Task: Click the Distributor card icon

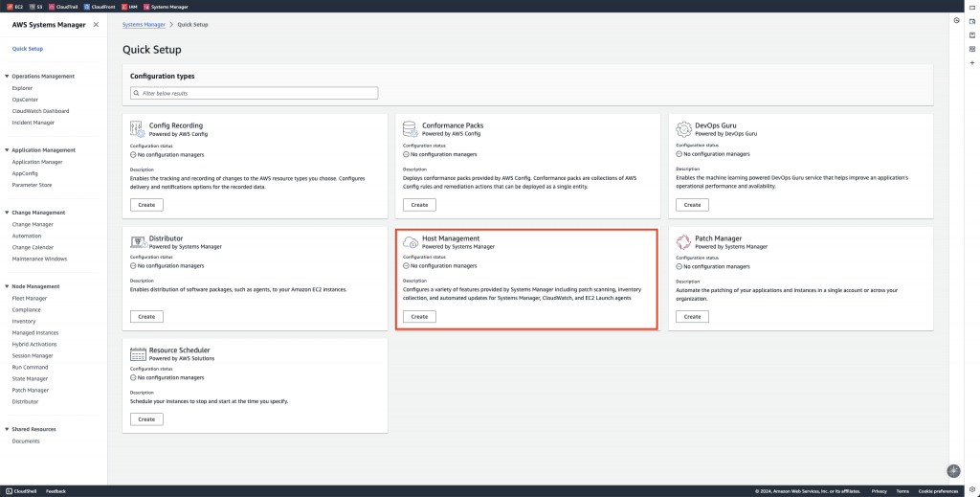Action: tap(138, 241)
